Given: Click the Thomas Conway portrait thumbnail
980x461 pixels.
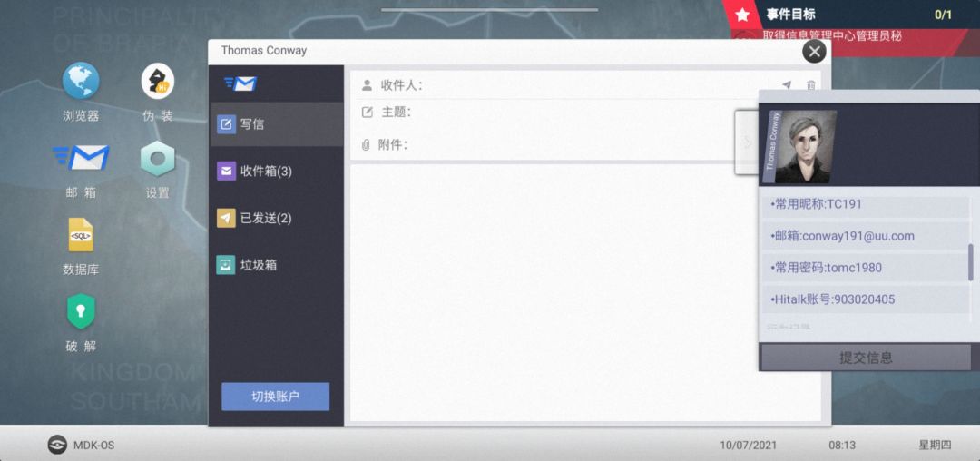Looking at the screenshot, I should click(799, 147).
